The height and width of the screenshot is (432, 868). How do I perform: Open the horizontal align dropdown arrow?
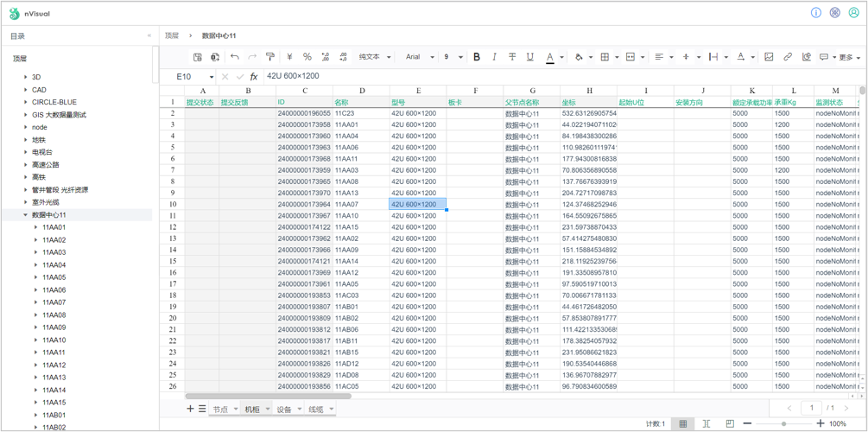pos(671,56)
